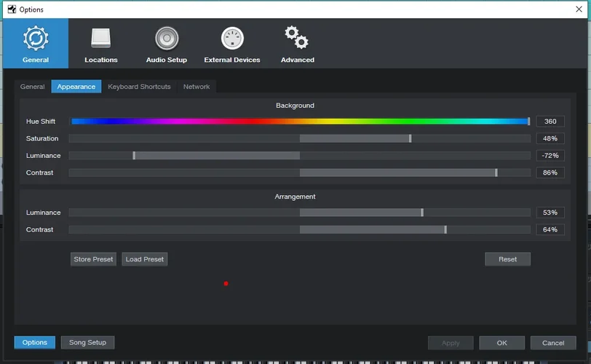Switch to the Network tab
Screen dimensions: 591x364
[196, 87]
